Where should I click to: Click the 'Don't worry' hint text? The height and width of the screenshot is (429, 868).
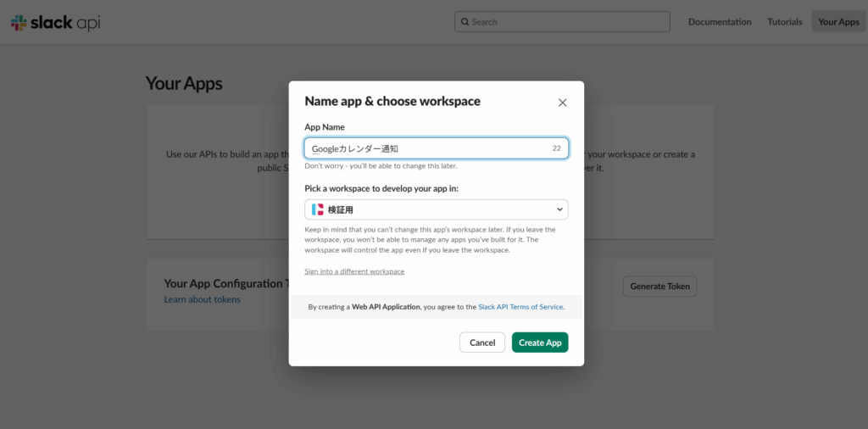(381, 166)
